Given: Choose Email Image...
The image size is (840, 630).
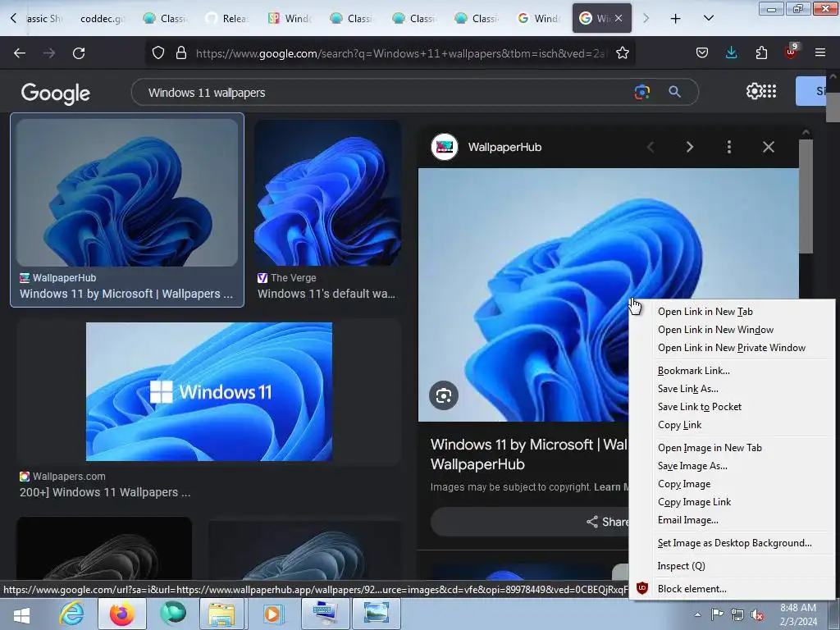Looking at the screenshot, I should (688, 520).
